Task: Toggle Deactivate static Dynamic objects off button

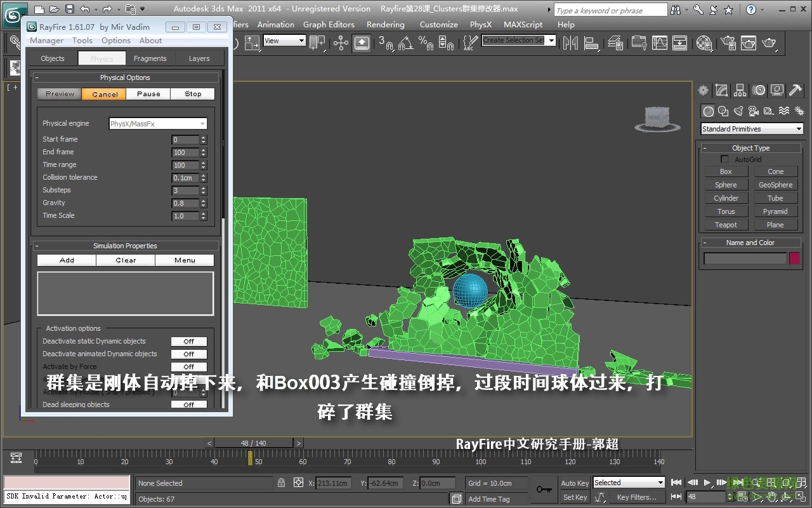Action: click(x=188, y=341)
